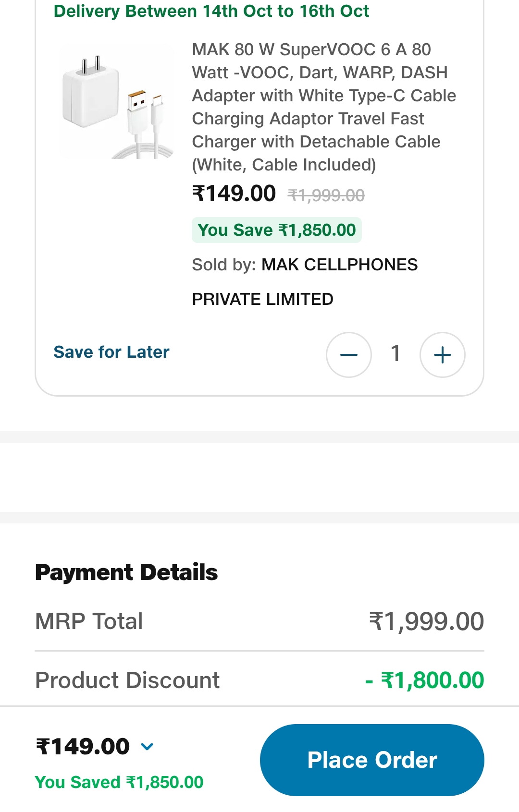Increase quantity with the plus icon
This screenshot has width=519, height=812.
(x=442, y=355)
